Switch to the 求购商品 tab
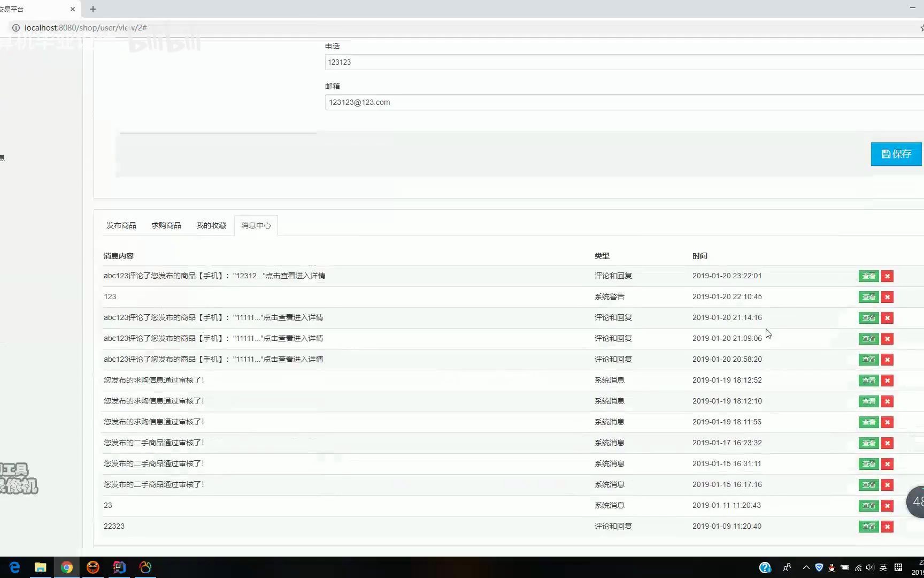924x578 pixels. [x=166, y=225]
